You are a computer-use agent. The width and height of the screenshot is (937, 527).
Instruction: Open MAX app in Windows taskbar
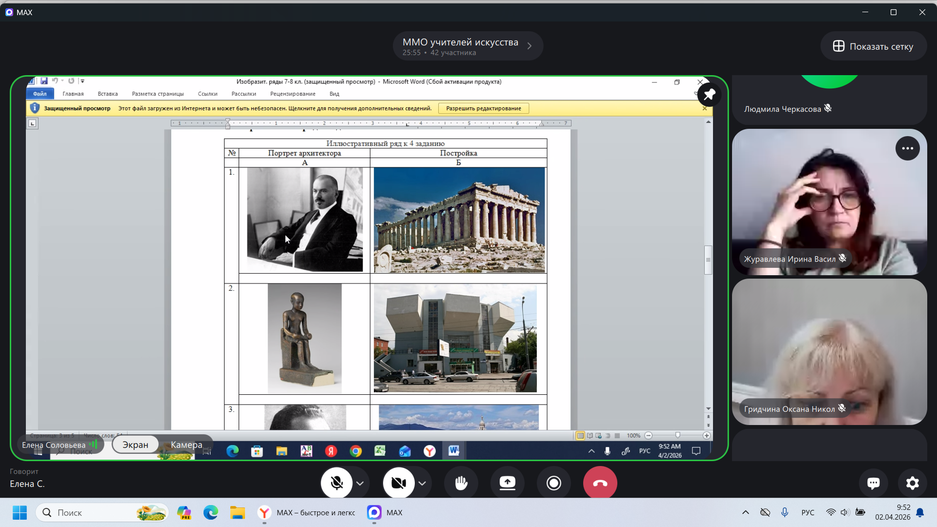[x=385, y=513]
